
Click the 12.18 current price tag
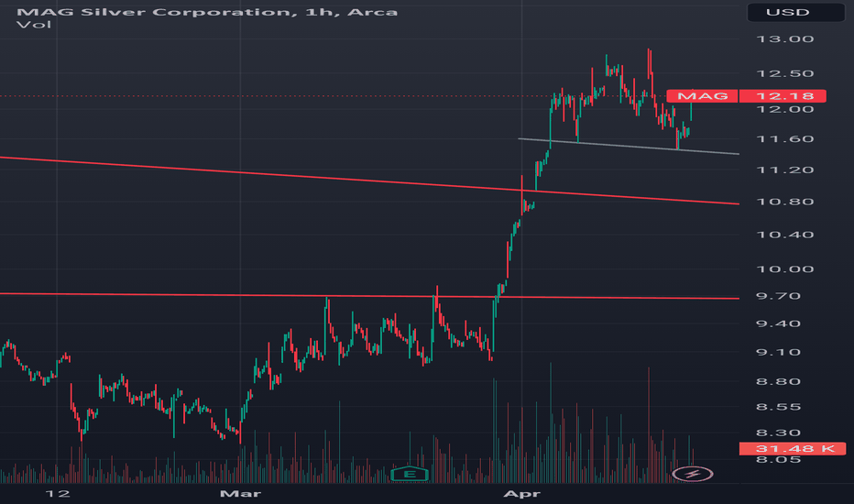(x=783, y=96)
